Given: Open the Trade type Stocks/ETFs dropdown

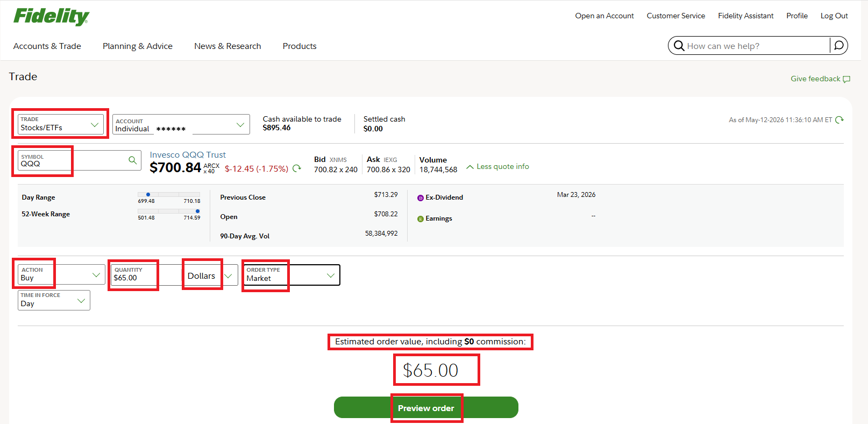Looking at the screenshot, I should [61, 124].
